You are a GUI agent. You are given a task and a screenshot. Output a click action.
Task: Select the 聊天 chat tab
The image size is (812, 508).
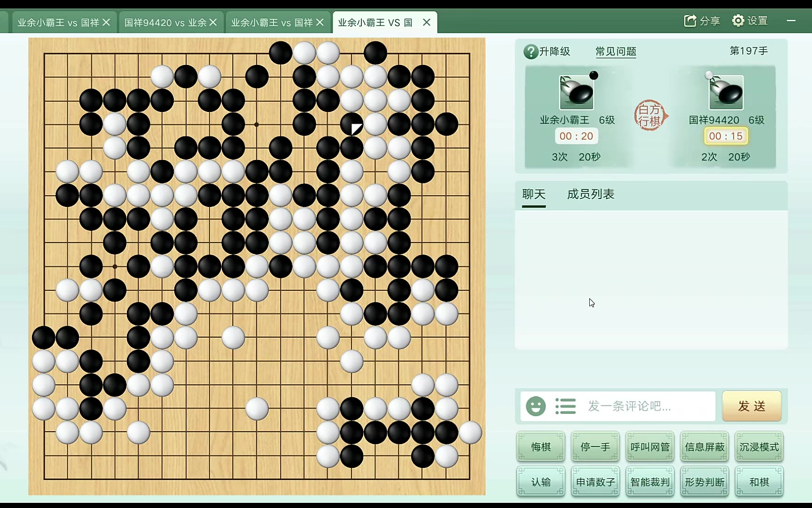[534, 194]
